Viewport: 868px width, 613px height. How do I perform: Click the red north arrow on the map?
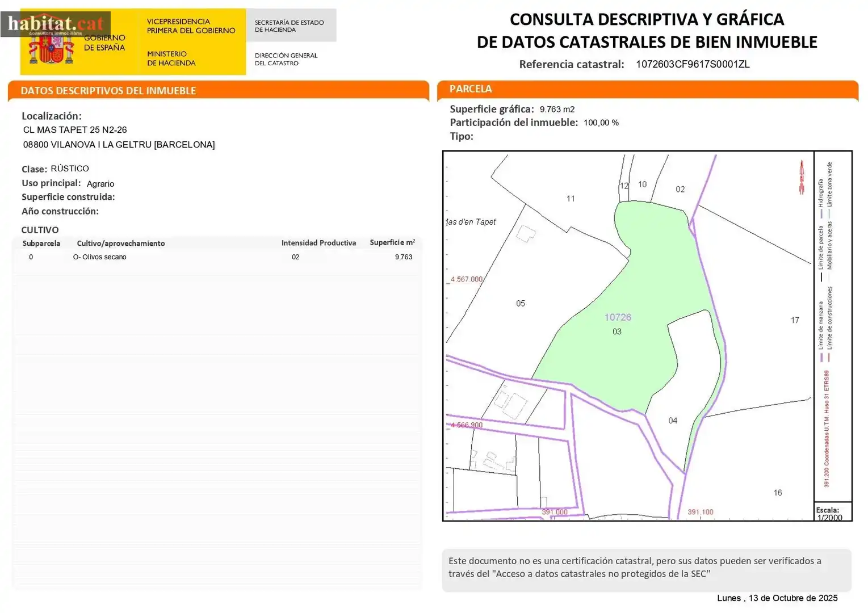(x=802, y=177)
